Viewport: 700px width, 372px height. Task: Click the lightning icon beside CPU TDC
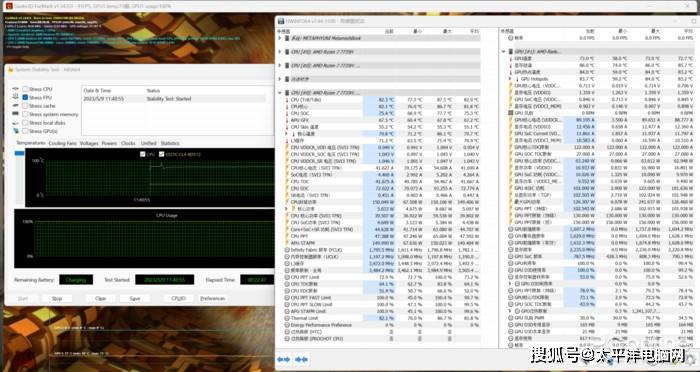[x=287, y=182]
